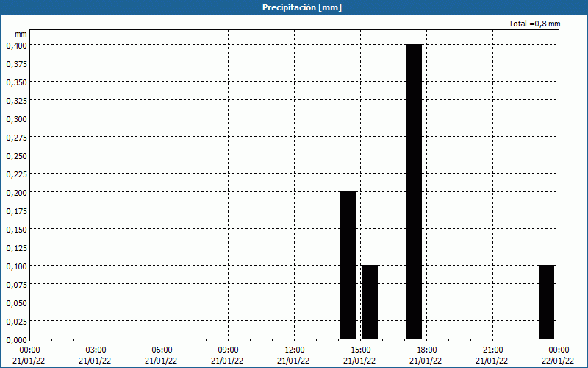Click the 15:00 time axis label
The height and width of the screenshot is (368, 588).
pyautogui.click(x=360, y=350)
